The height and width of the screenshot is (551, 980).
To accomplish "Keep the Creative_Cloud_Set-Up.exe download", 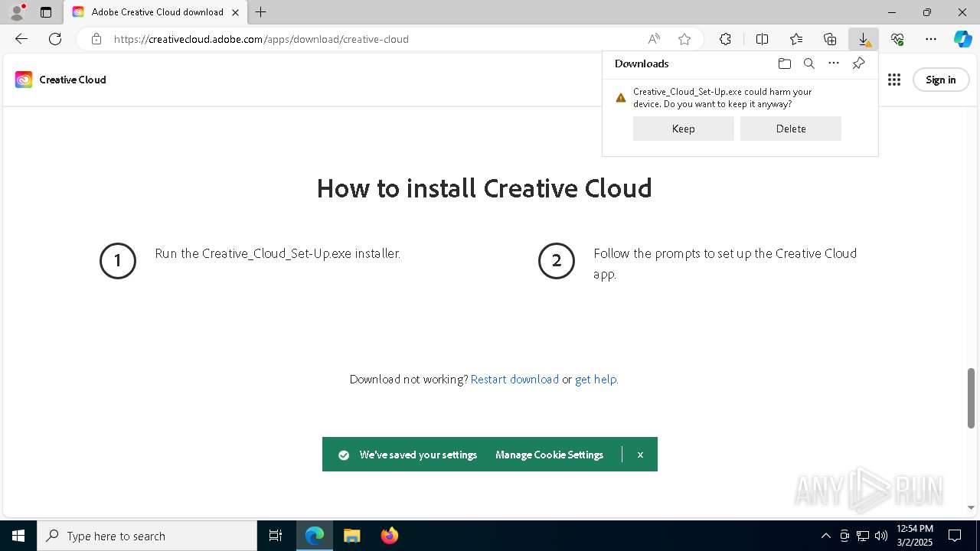I will click(684, 129).
